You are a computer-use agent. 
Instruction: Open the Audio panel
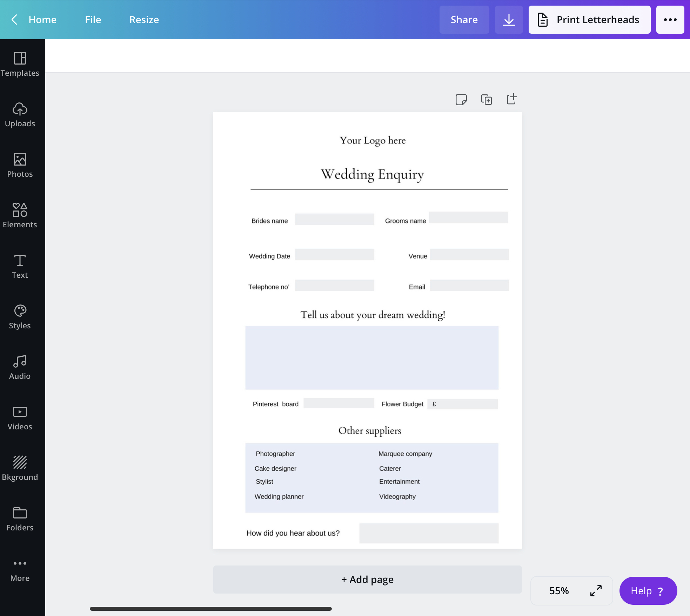(20, 367)
